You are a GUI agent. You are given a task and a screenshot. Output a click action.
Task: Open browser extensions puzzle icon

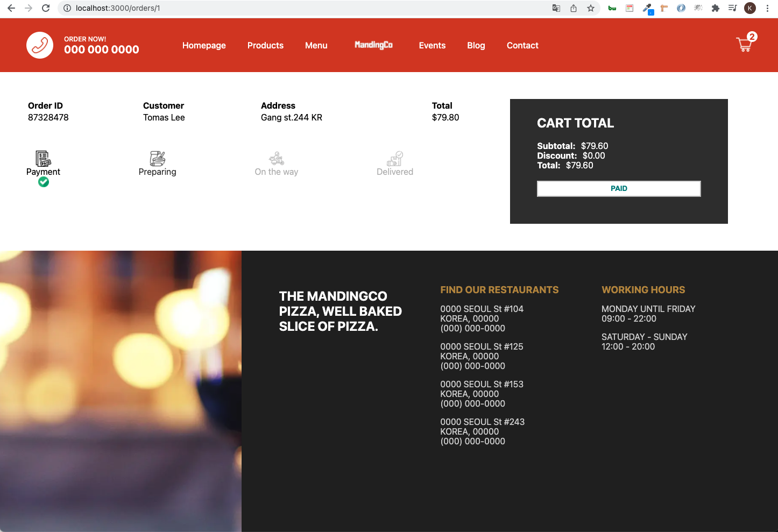click(715, 8)
